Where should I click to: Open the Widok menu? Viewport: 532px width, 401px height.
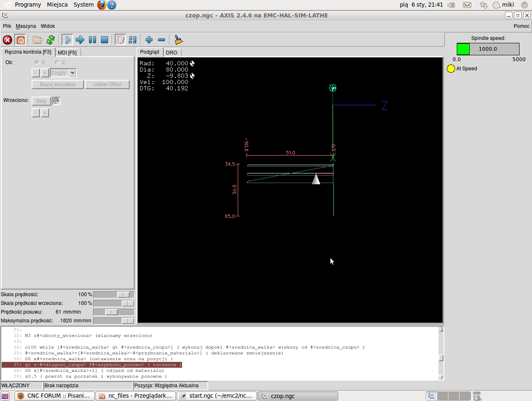tap(48, 26)
